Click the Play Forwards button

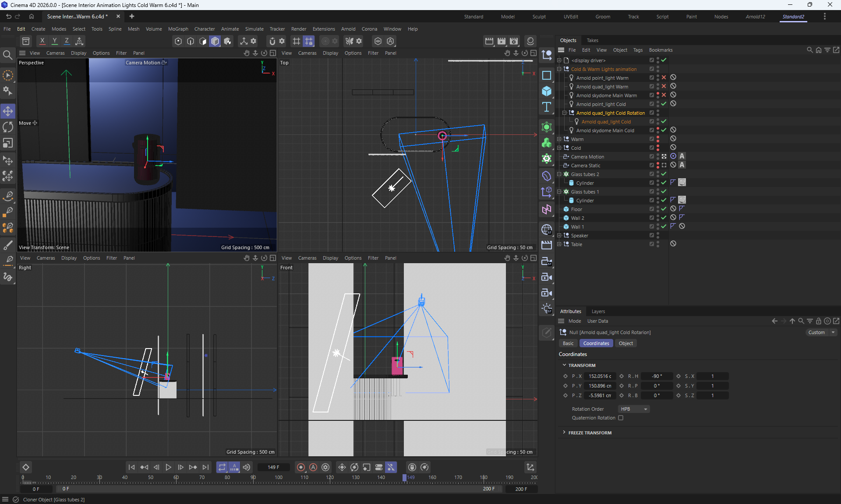click(x=168, y=467)
